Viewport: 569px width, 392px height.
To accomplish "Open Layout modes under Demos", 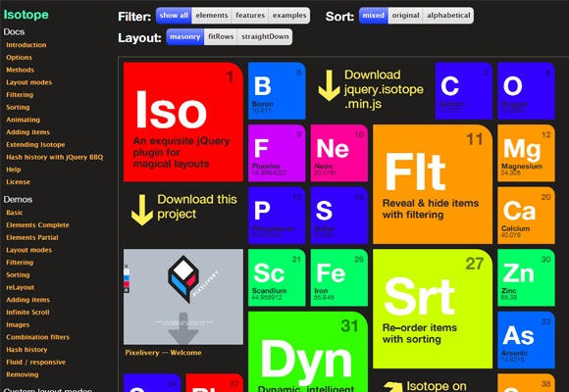I will click(x=29, y=250).
